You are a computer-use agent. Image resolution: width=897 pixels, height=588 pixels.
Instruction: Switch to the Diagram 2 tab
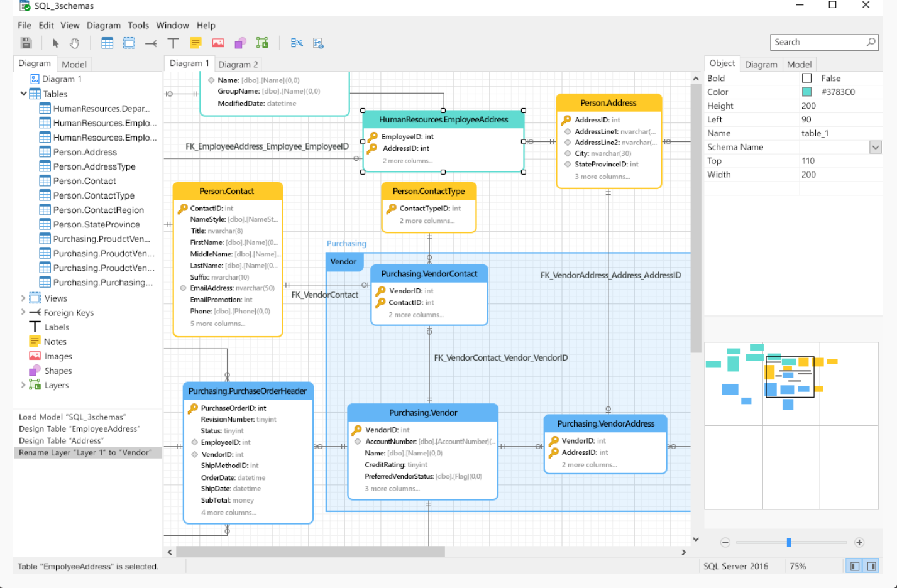[x=238, y=64]
